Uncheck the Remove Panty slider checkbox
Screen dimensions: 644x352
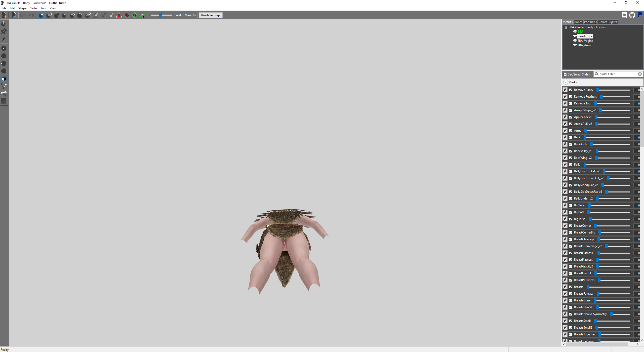click(571, 90)
